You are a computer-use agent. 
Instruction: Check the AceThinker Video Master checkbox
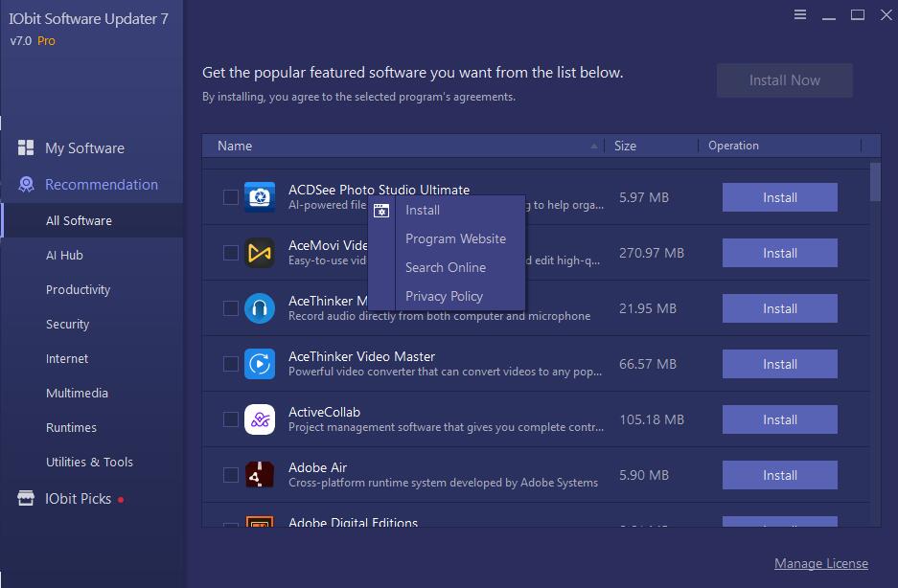coord(231,364)
